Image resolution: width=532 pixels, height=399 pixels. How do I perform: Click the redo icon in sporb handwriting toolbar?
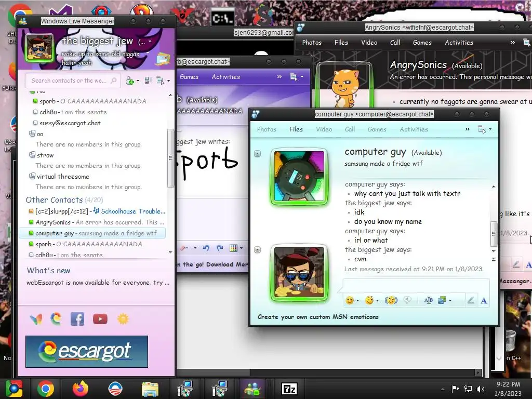pos(220,248)
